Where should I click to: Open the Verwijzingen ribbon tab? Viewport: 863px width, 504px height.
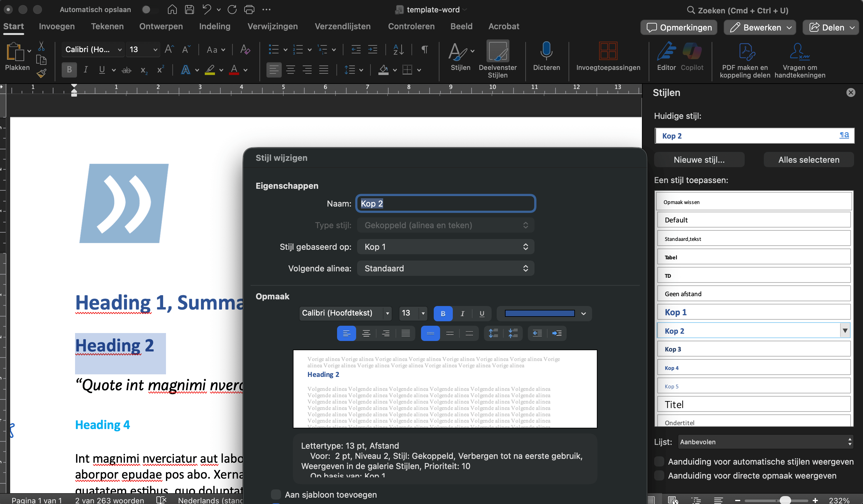[x=272, y=26]
